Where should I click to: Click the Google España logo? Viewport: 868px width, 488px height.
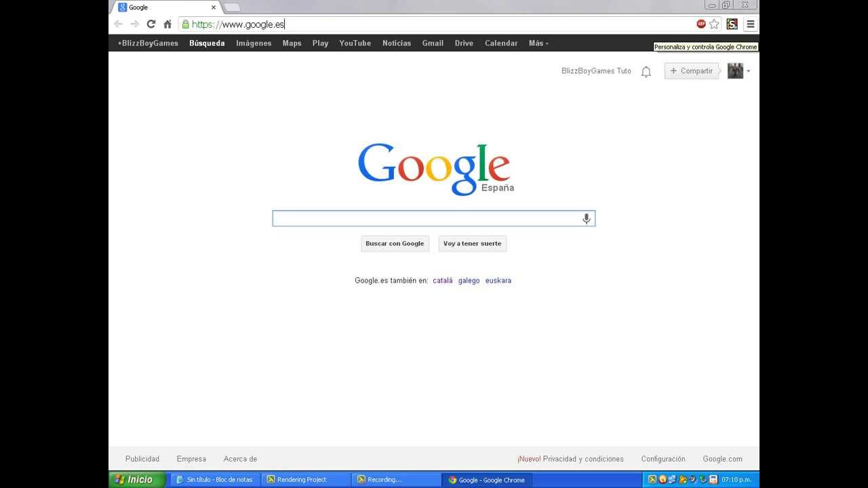coord(435,169)
